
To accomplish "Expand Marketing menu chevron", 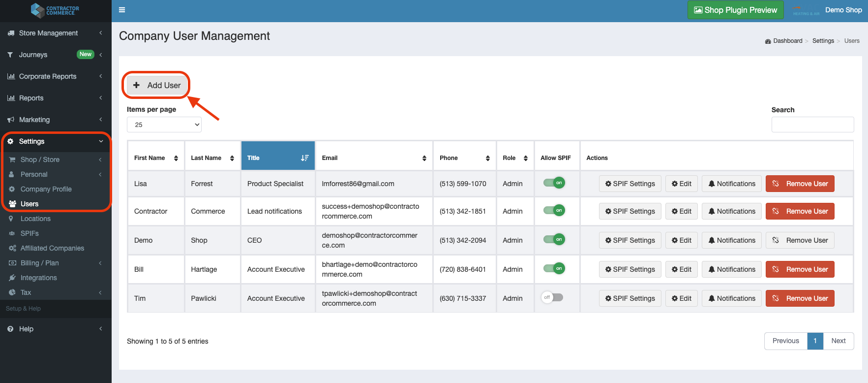I will [100, 120].
